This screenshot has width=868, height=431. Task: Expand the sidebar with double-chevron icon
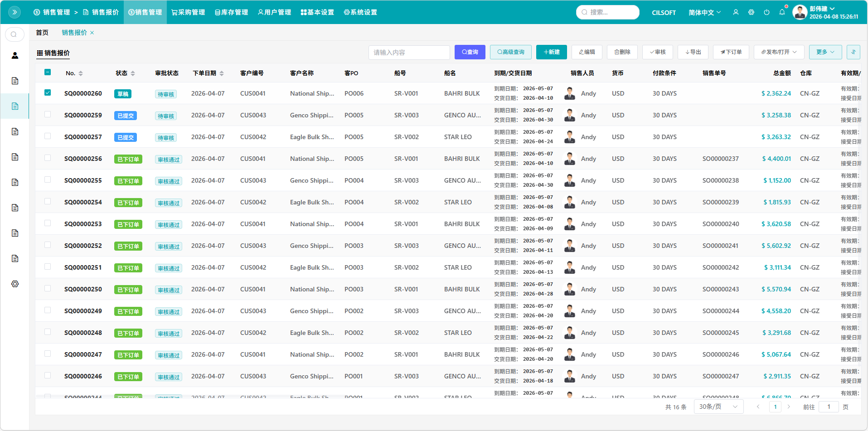[x=15, y=12]
